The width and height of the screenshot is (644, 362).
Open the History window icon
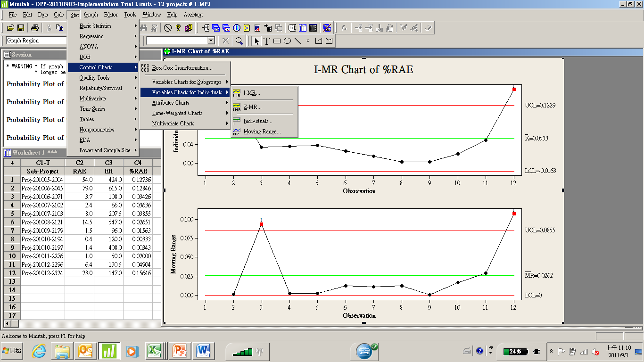(247, 28)
